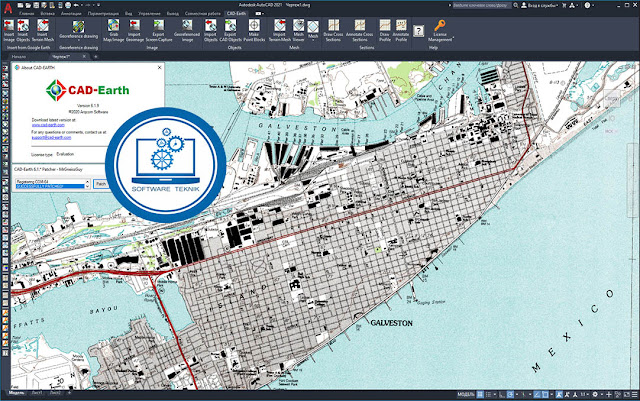Toggle ortho mode in the status bar
Screen dimensions: 640x401
[502, 394]
